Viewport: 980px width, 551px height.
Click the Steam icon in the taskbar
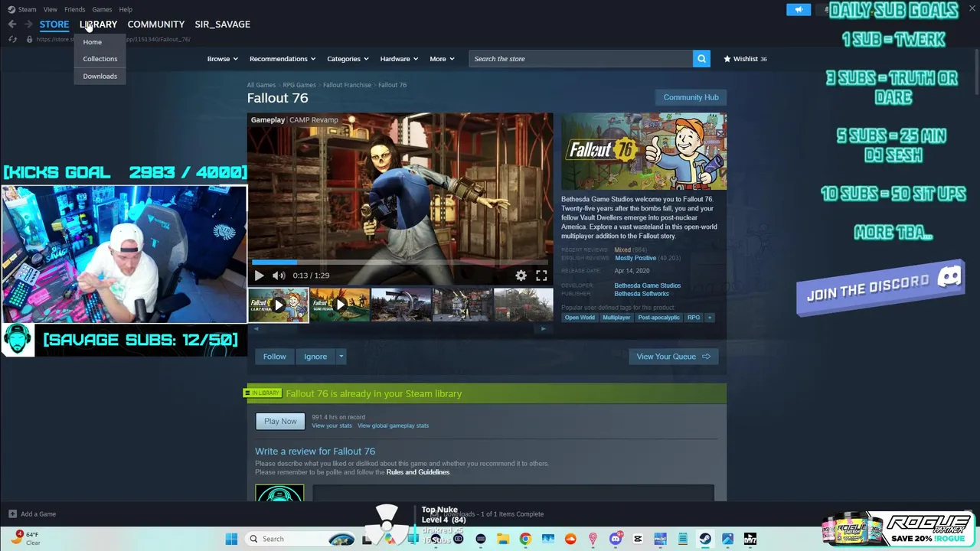coord(705,539)
